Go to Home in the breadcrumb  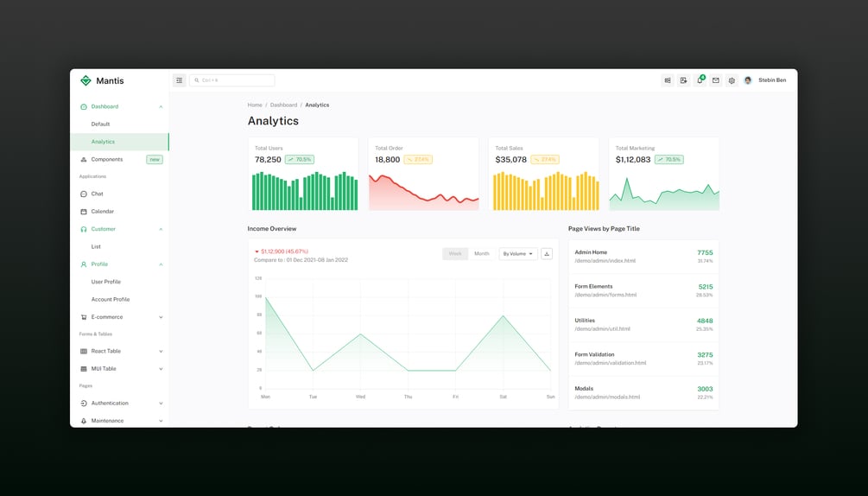pyautogui.click(x=255, y=105)
